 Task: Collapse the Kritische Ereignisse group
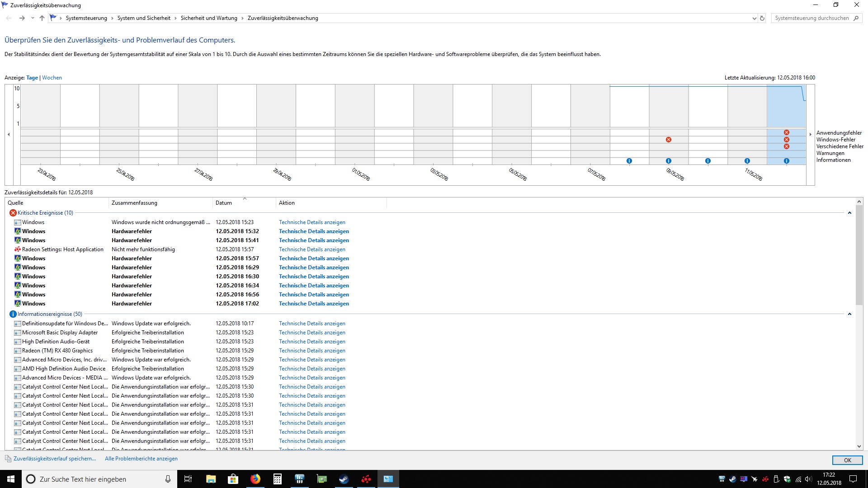[849, 213]
